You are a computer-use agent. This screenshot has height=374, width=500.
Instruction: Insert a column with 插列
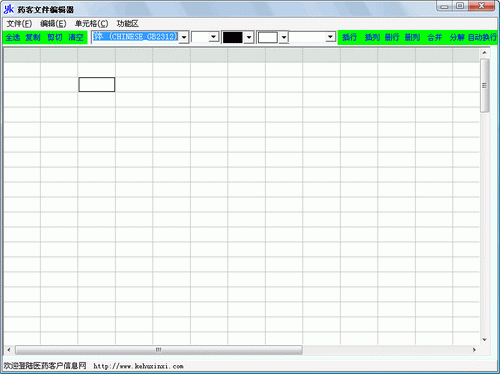coord(372,37)
